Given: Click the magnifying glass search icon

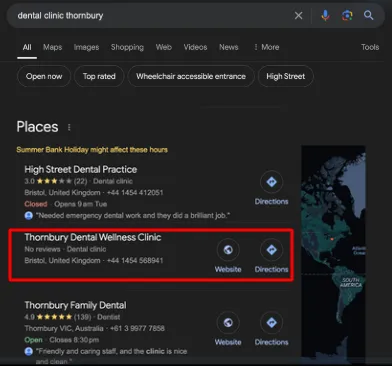Looking at the screenshot, I should 368,15.
